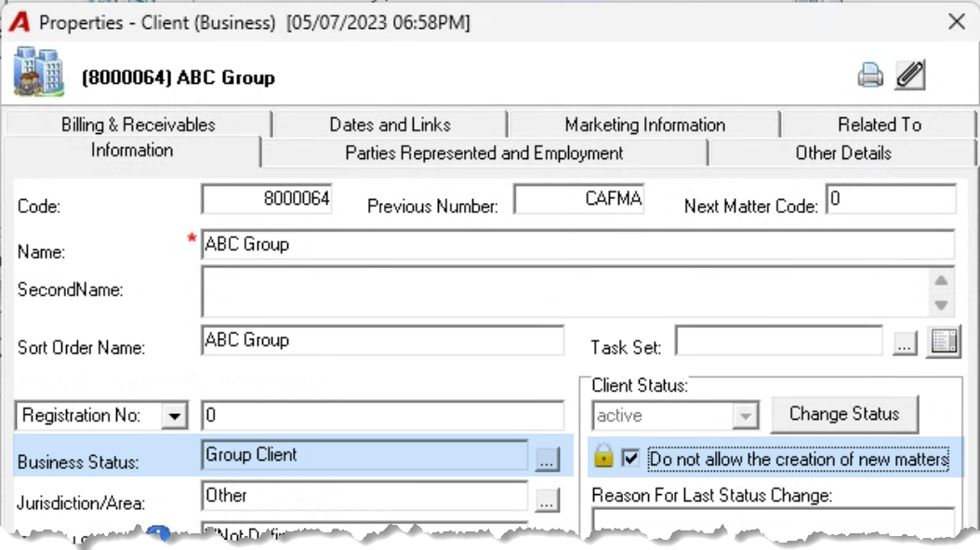Browse Business Status options with ellipsis button
This screenshot has height=550, width=980.
point(547,460)
